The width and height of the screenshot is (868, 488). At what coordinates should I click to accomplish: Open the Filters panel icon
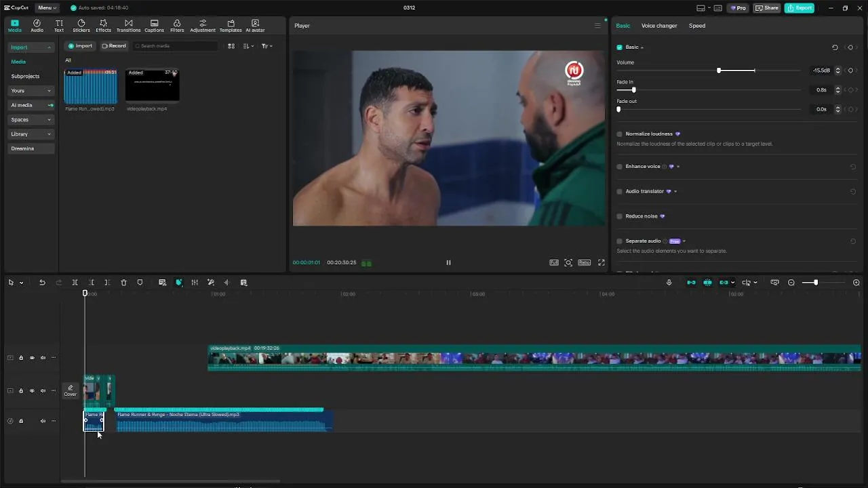(x=177, y=26)
